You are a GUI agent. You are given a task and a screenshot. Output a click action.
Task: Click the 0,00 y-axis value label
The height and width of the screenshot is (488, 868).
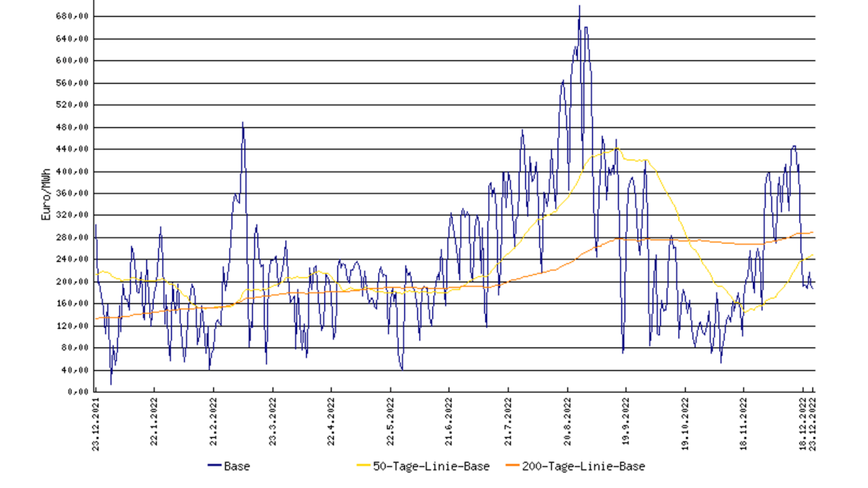click(78, 392)
